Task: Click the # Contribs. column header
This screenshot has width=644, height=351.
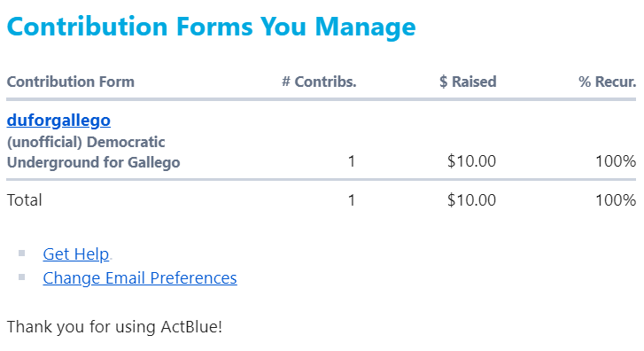Action: pos(319,82)
